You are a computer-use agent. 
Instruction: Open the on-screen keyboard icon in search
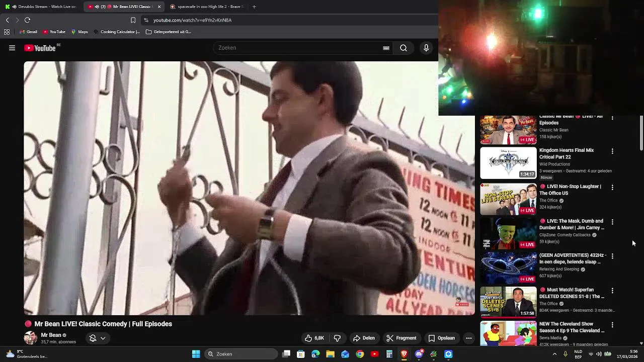(386, 48)
